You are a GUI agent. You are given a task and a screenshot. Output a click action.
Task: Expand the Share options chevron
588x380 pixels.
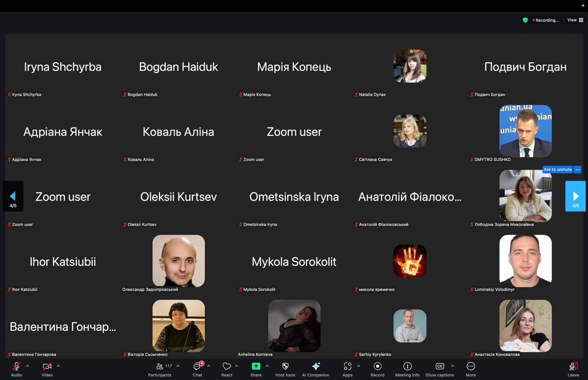pos(267,366)
